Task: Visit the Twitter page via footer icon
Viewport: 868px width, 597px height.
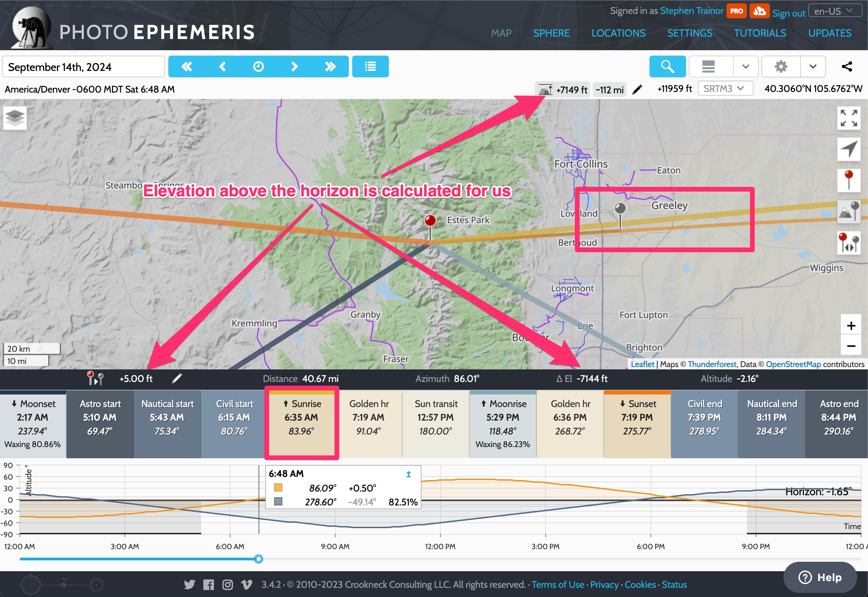Action: coord(190,584)
